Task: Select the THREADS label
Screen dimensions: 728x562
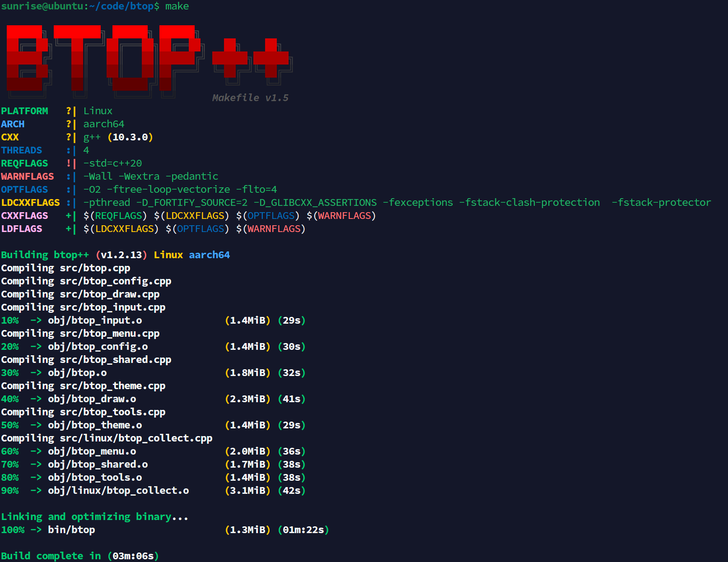Action: (x=21, y=150)
